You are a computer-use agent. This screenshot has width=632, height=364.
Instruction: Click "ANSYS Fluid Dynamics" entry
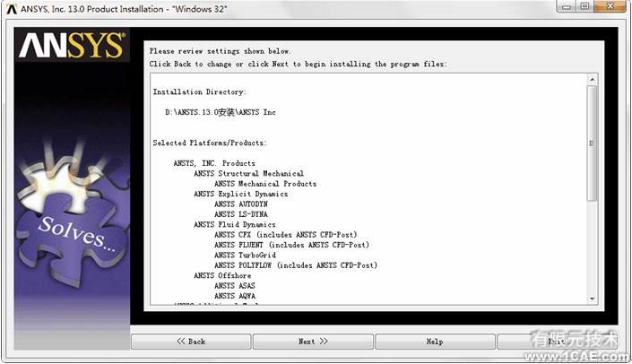(x=235, y=224)
